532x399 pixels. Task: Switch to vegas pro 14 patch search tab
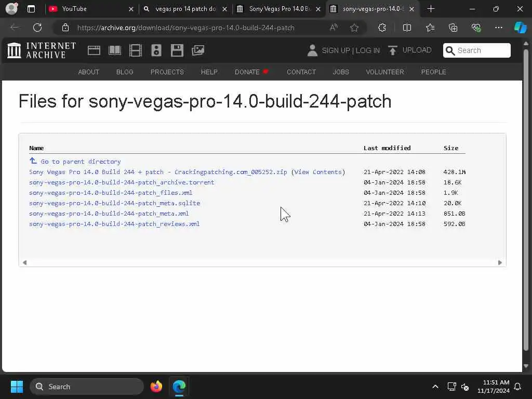tap(185, 9)
